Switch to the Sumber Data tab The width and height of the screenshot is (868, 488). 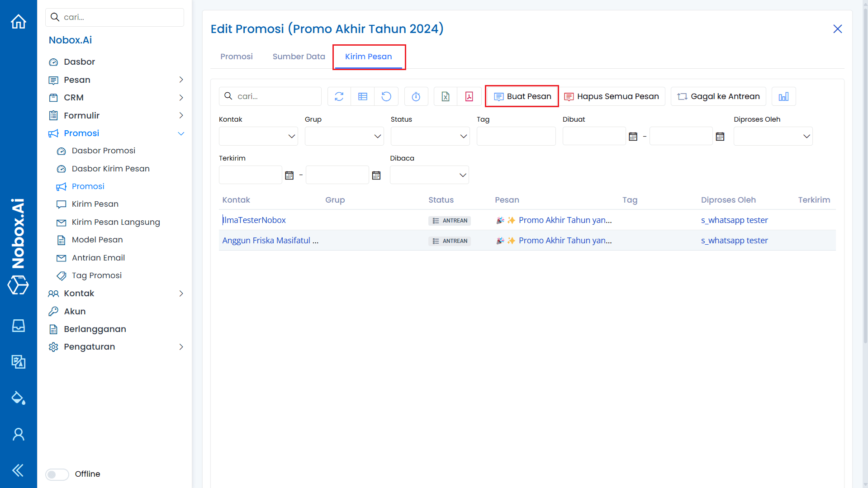tap(299, 57)
